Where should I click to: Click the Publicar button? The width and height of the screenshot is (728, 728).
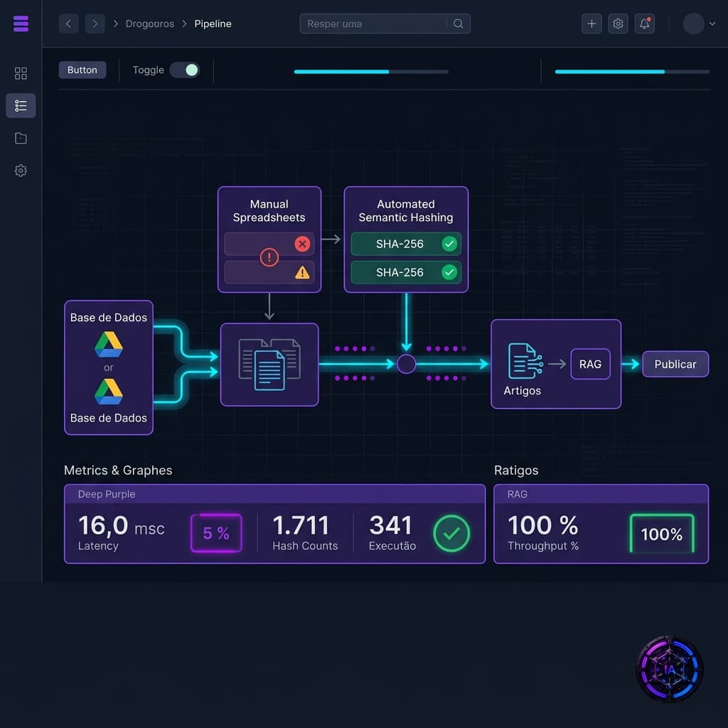675,364
